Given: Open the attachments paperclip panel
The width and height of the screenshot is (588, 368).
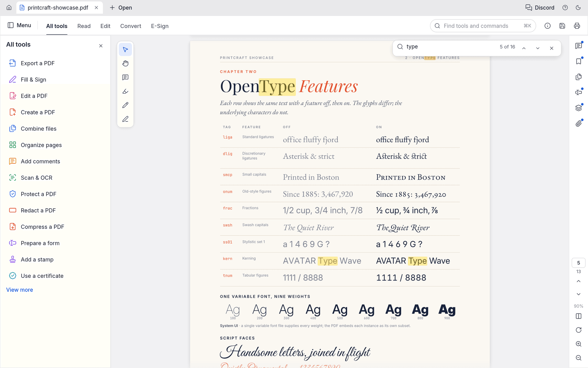Looking at the screenshot, I should click(x=579, y=124).
